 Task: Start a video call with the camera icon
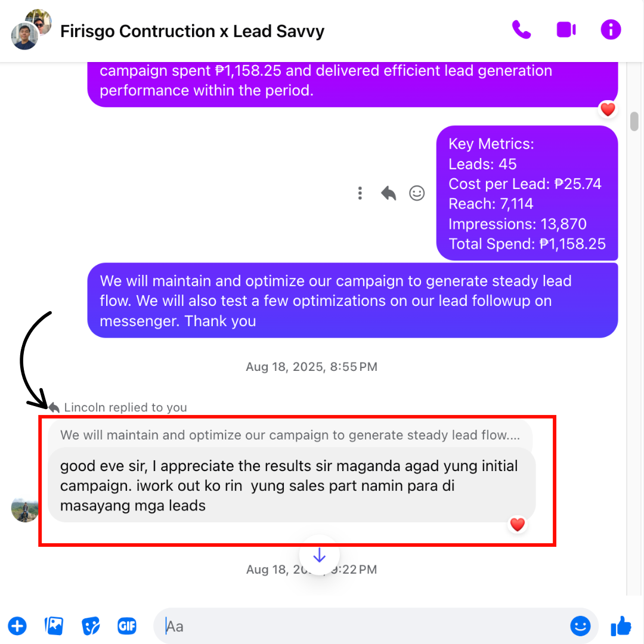[566, 30]
